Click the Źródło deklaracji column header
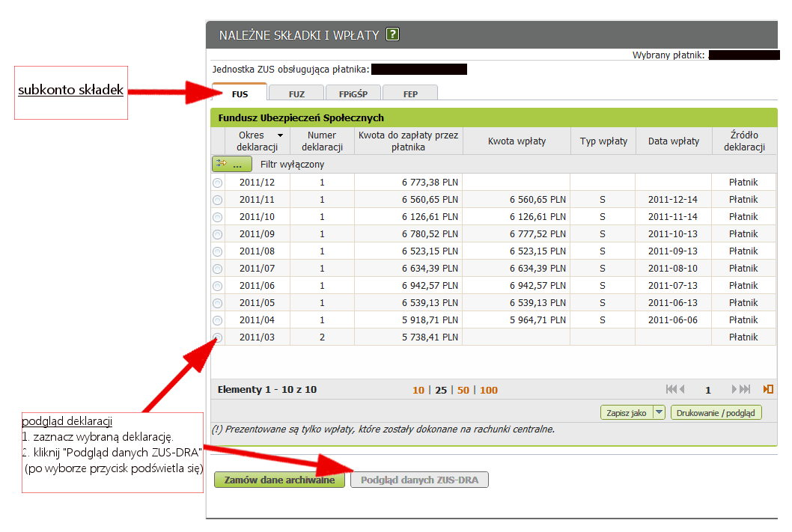Image resolution: width=792 pixels, height=532 pixels. point(744,141)
